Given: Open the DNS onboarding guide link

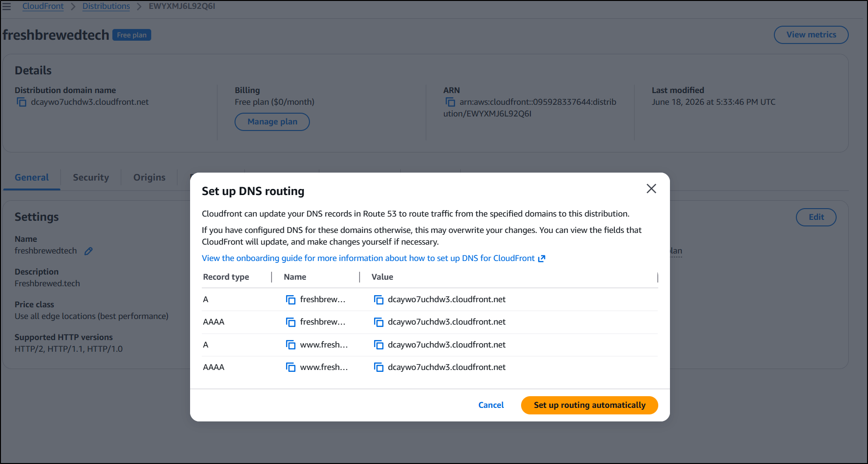Looking at the screenshot, I should [x=374, y=258].
